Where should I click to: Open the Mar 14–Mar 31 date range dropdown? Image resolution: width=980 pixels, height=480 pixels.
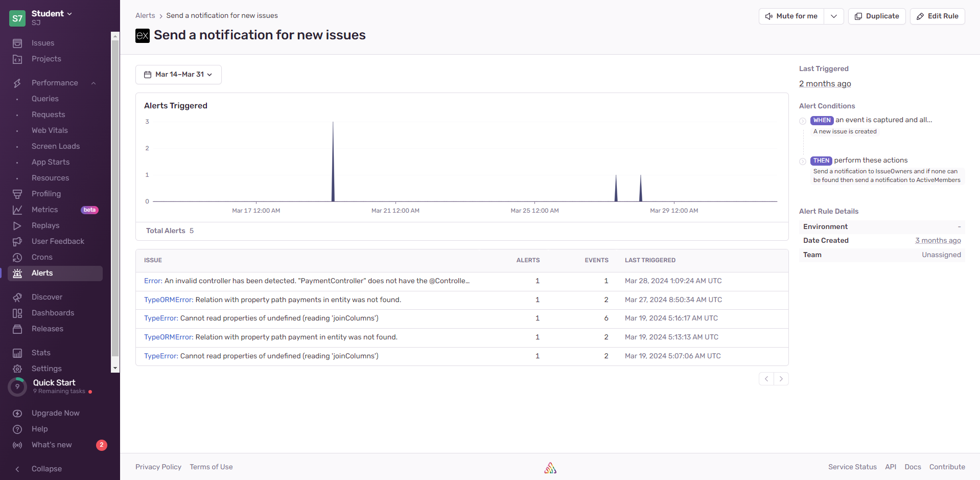[178, 75]
